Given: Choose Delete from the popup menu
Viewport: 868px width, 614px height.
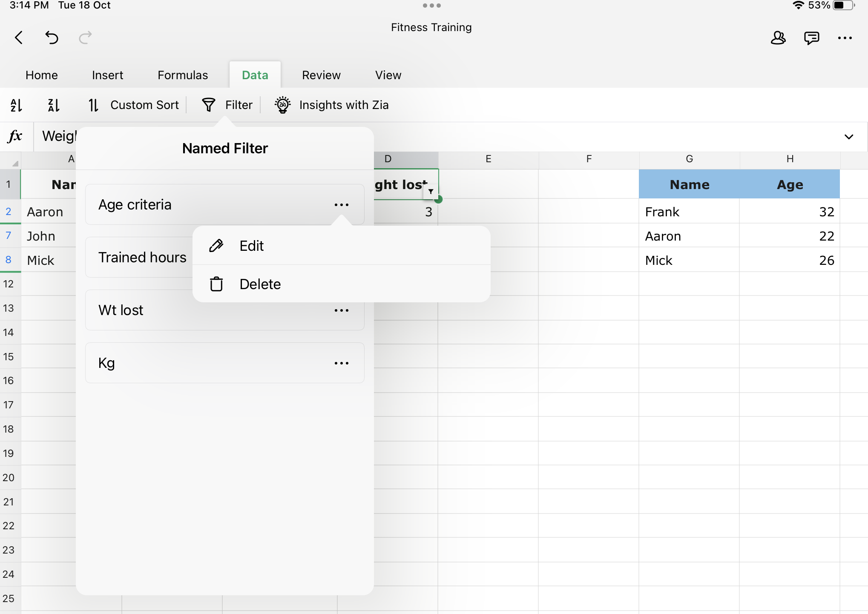Looking at the screenshot, I should click(x=260, y=284).
